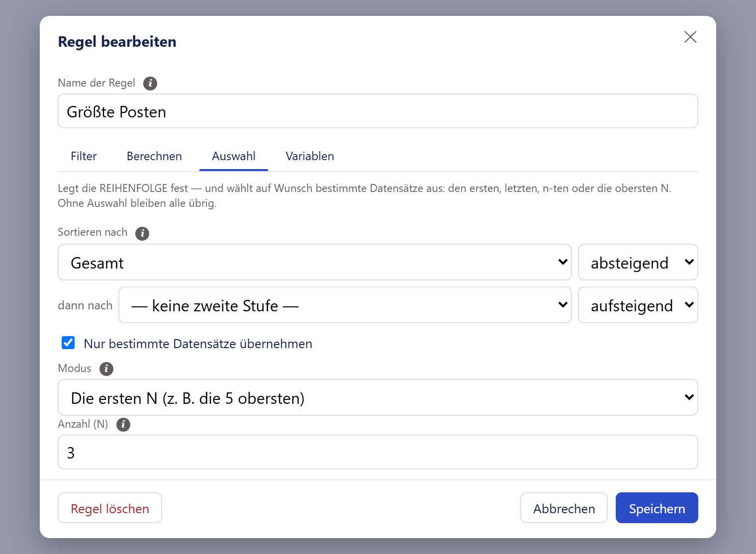Save rule with Speichern button
Image resolution: width=756 pixels, height=554 pixels.
point(657,508)
